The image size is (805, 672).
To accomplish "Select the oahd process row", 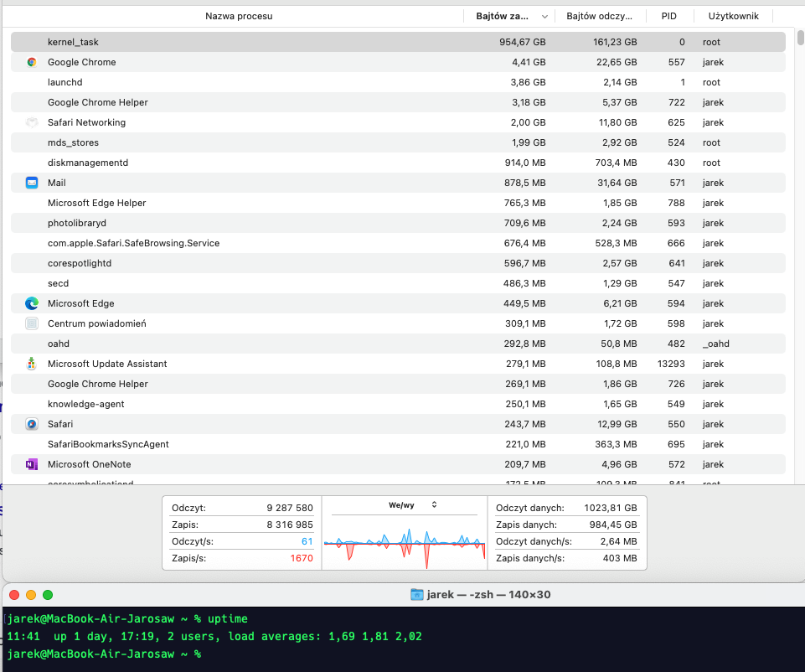I will point(398,344).
